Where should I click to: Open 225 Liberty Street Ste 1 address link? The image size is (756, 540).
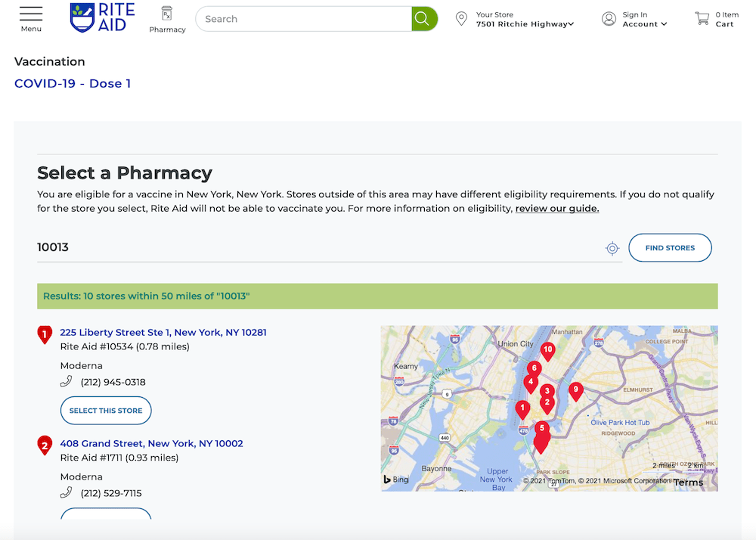[x=163, y=332]
